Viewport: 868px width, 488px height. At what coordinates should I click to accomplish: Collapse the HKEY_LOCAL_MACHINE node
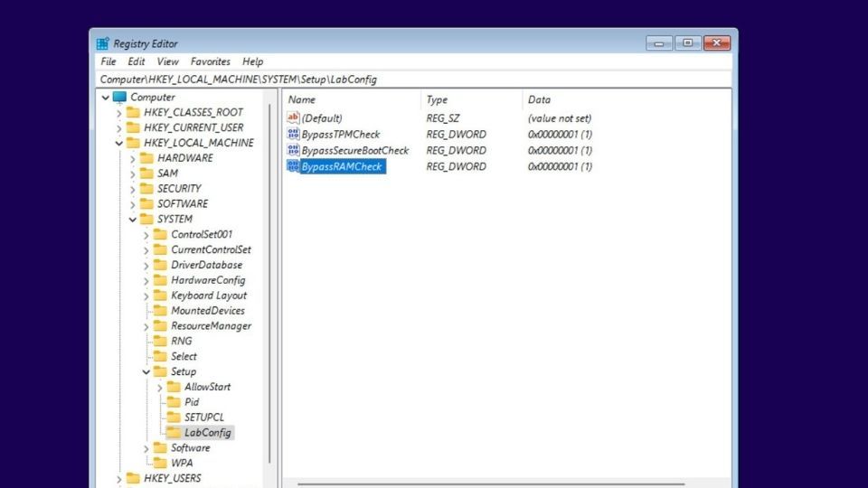point(119,144)
